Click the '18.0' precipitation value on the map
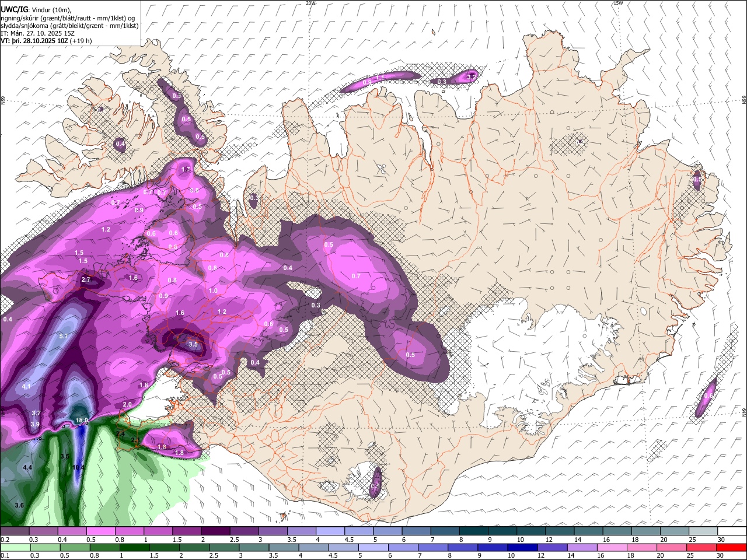 point(82,420)
